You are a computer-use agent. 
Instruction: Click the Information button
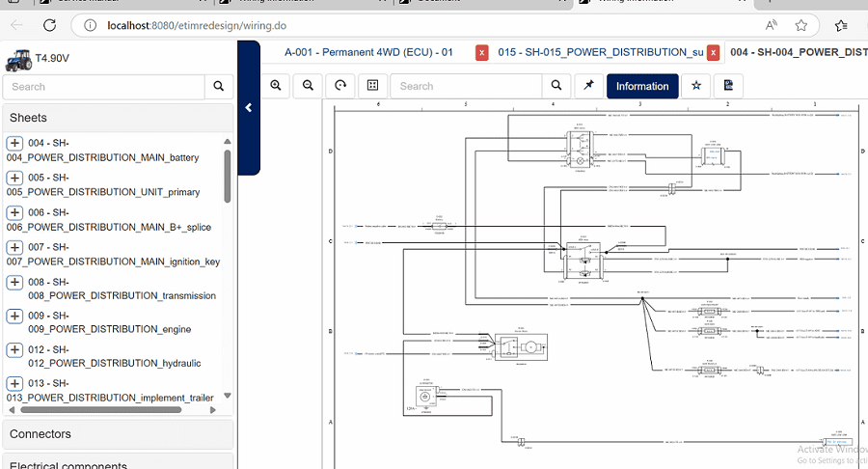tap(642, 86)
